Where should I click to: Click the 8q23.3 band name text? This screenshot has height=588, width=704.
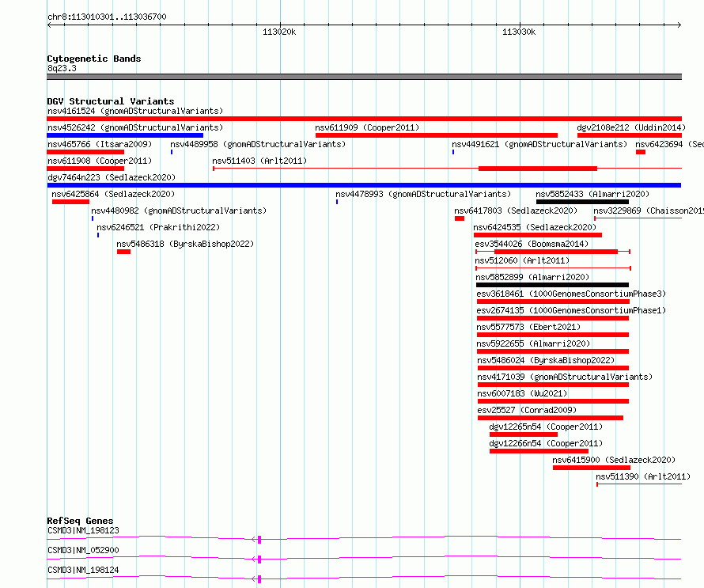click(x=62, y=68)
